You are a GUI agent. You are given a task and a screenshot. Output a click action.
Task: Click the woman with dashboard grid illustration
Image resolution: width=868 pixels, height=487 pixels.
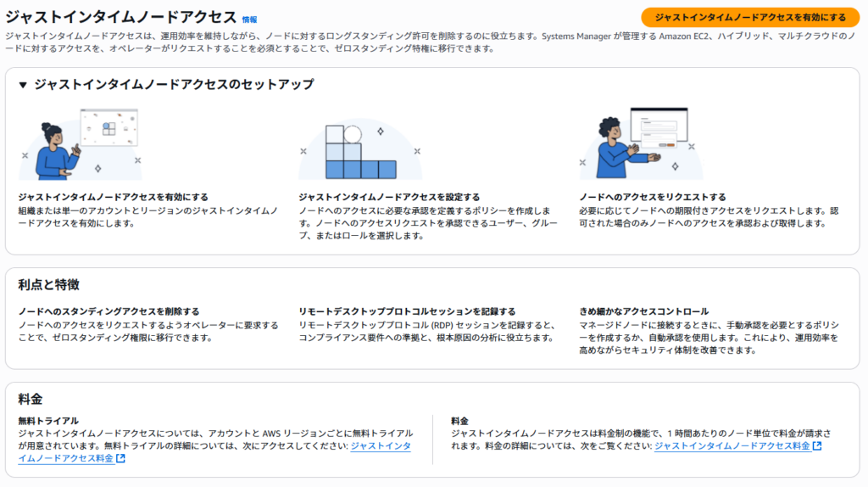click(x=80, y=144)
